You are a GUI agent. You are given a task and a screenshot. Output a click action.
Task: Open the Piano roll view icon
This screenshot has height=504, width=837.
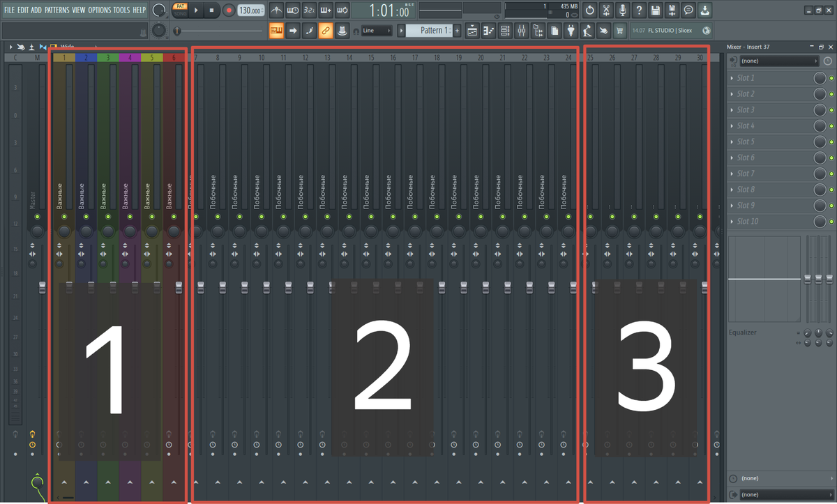pos(488,31)
